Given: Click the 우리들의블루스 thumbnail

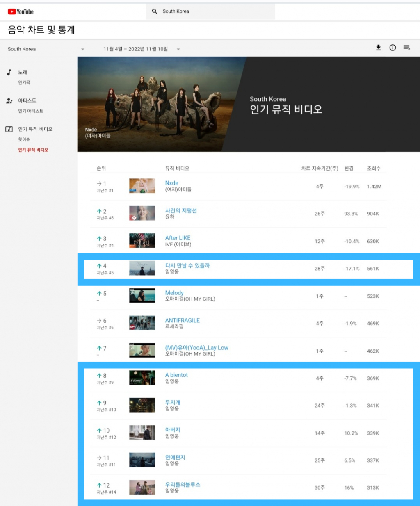Looking at the screenshot, I should [x=142, y=488].
